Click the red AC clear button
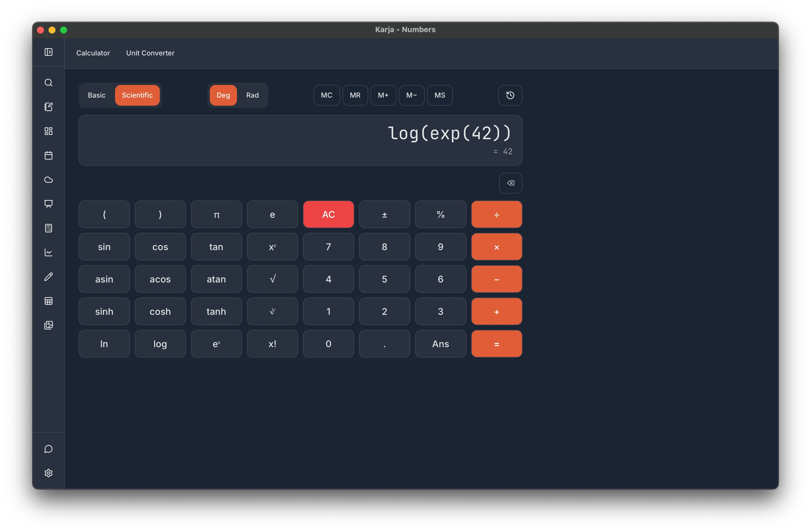Viewport: 811px width, 532px height. pyautogui.click(x=329, y=215)
